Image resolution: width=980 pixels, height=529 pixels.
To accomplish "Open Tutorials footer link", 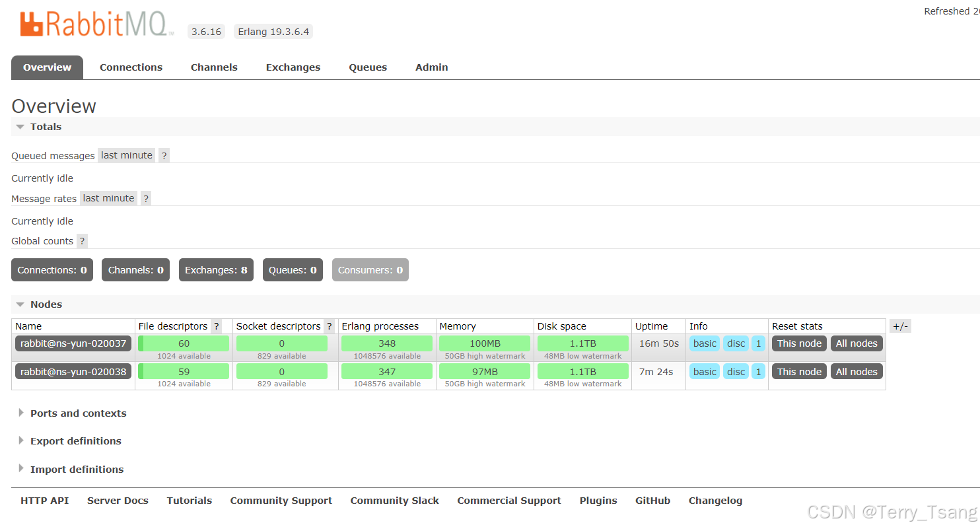I will click(189, 501).
